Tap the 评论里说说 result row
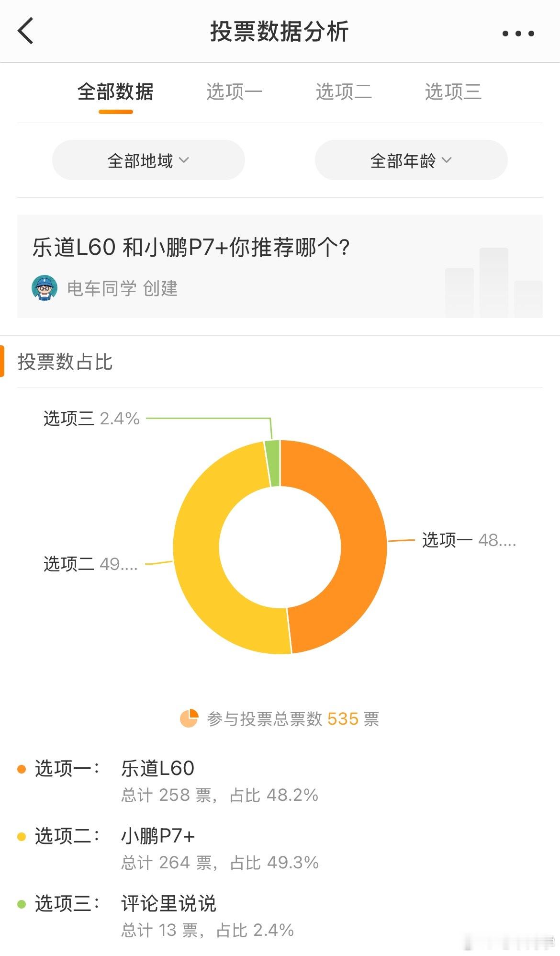The width and height of the screenshot is (560, 956). (280, 916)
